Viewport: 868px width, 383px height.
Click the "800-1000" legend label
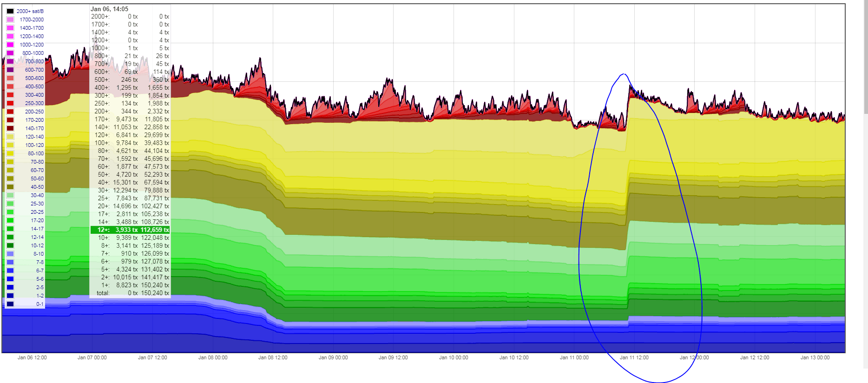click(33, 53)
